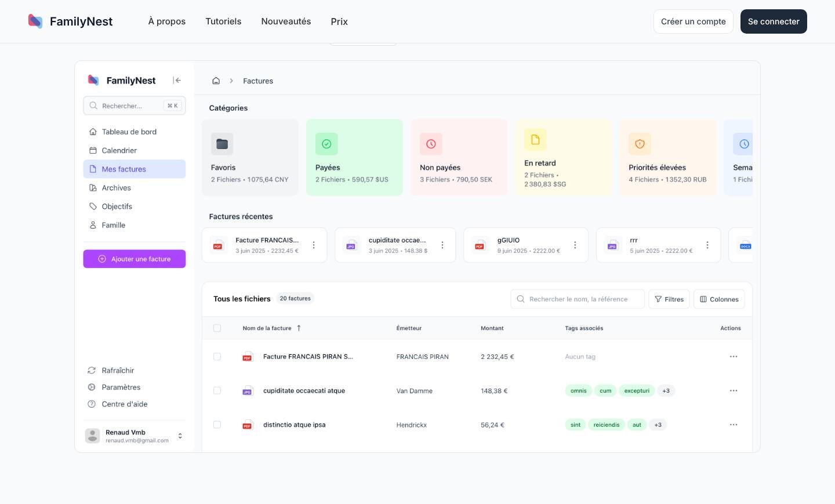The height and width of the screenshot is (504, 835).
Task: Open Calendrier in sidebar
Action: point(134,150)
